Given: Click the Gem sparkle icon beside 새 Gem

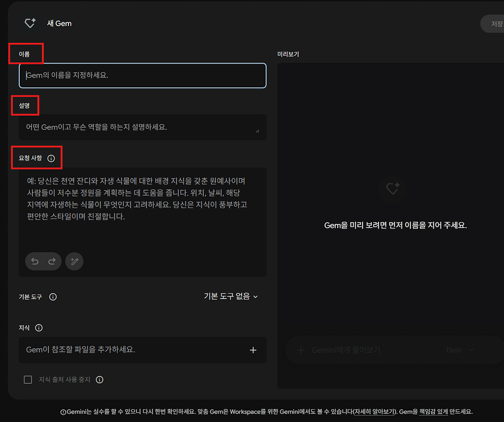Looking at the screenshot, I should tap(30, 23).
